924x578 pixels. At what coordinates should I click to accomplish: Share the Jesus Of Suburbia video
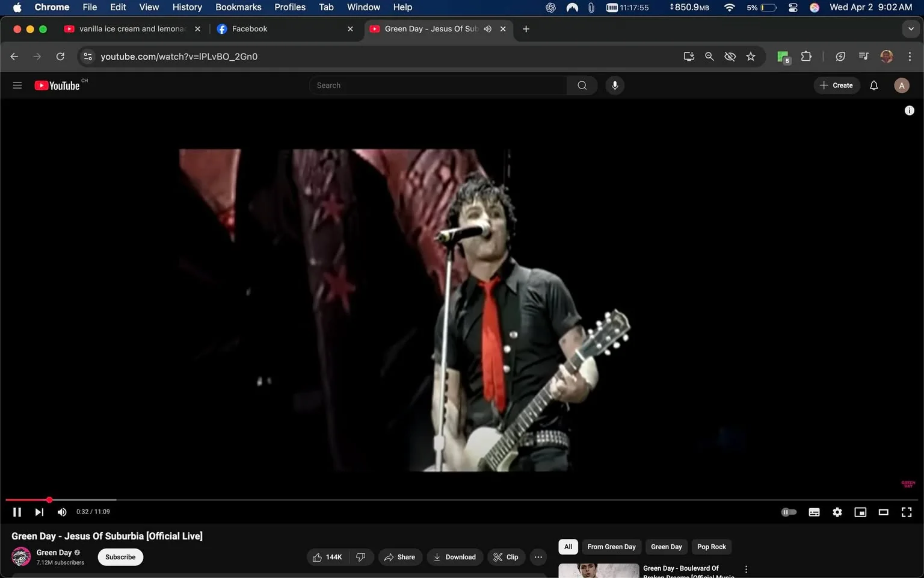[400, 557]
